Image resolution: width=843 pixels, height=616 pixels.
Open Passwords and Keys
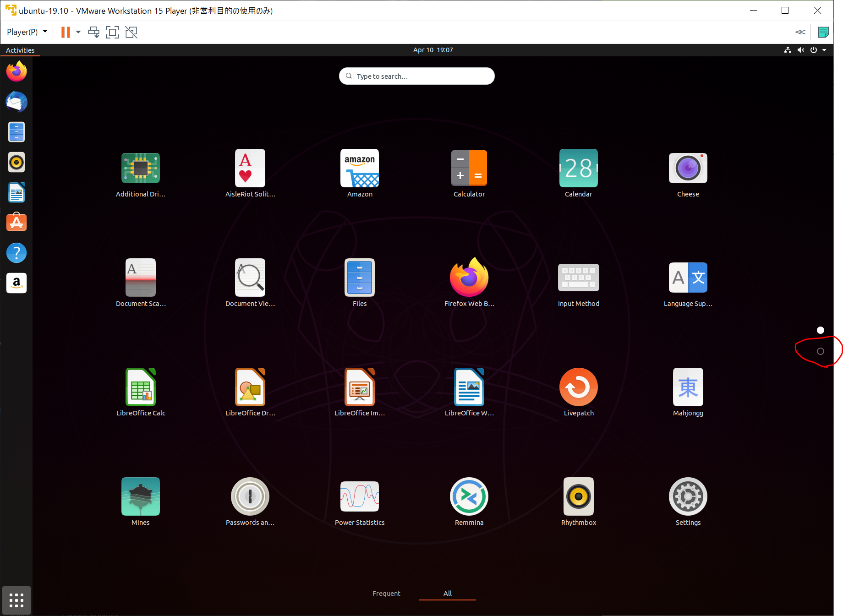pyautogui.click(x=250, y=502)
